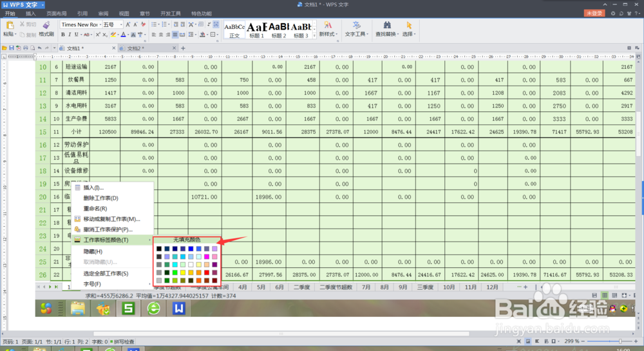Click the green WPS spreadsheet S taskbar icon
Image resolution: width=644 pixels, height=351 pixels.
pyautogui.click(x=128, y=308)
